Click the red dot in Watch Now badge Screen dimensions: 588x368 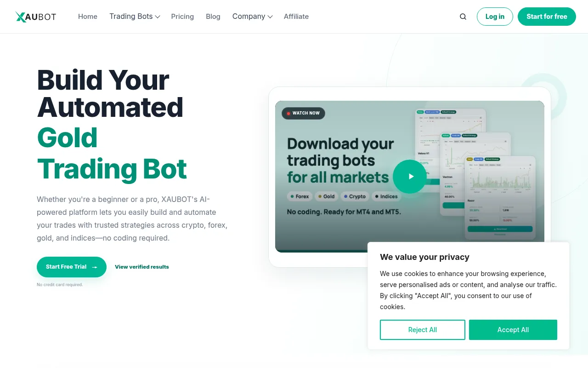(288, 113)
